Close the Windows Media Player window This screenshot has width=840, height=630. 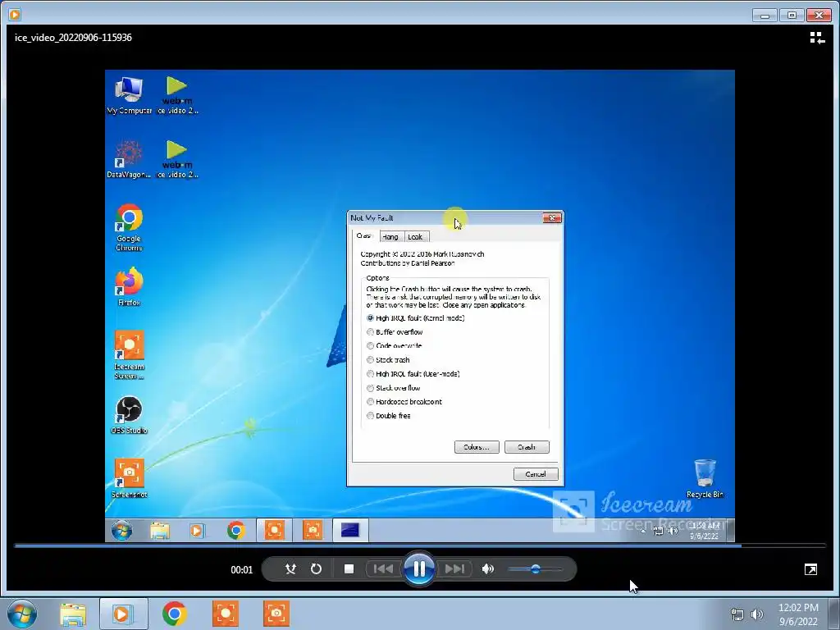(x=819, y=15)
